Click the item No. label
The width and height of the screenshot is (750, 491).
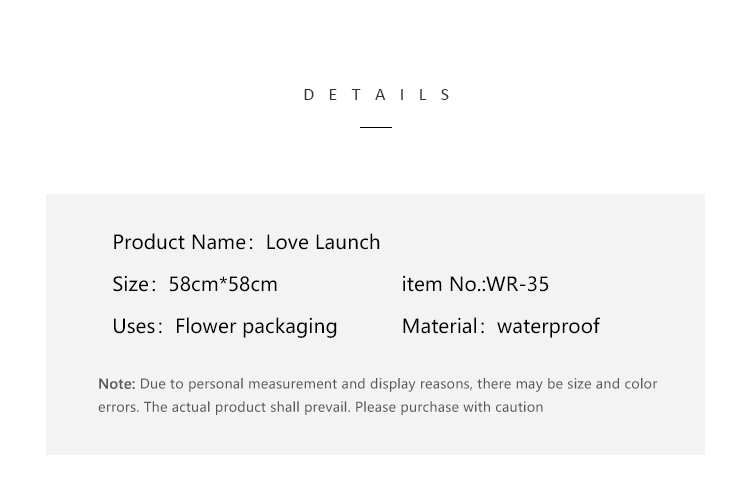click(x=443, y=284)
